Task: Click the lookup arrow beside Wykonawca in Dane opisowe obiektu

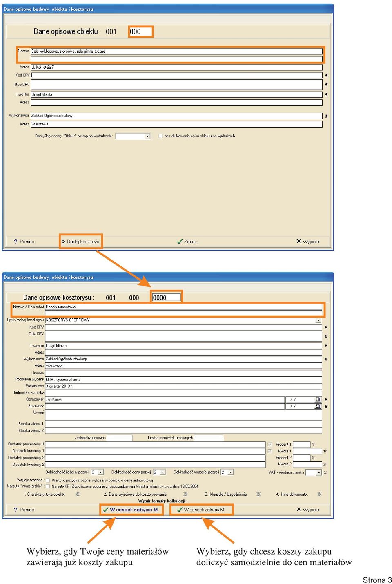Action: coord(326,116)
